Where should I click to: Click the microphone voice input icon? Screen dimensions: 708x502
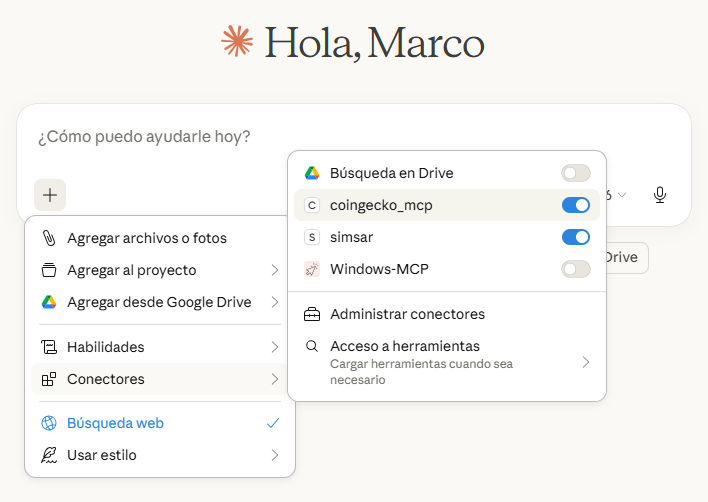660,195
